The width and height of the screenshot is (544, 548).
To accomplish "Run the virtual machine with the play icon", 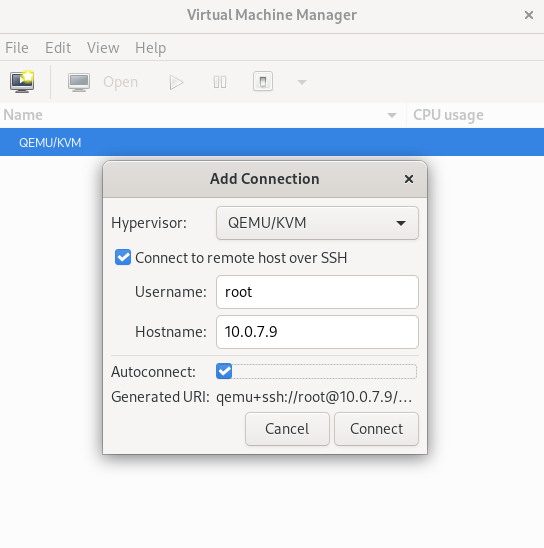I will (176, 82).
